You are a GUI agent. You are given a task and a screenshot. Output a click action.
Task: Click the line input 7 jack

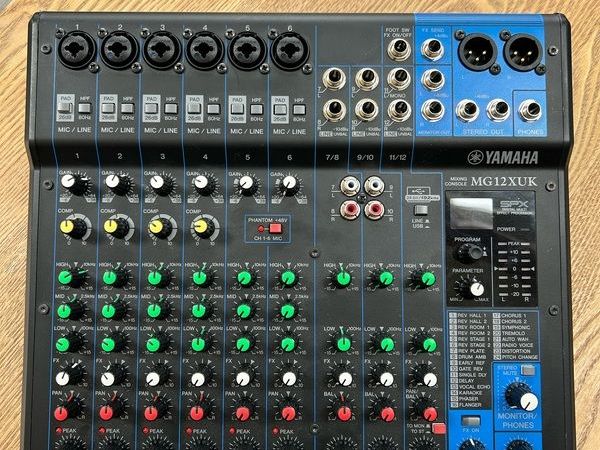click(334, 79)
